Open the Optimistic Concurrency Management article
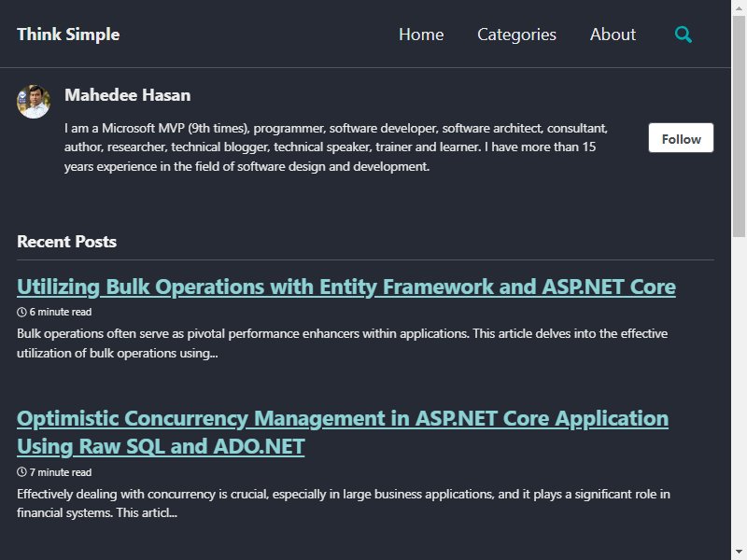The width and height of the screenshot is (747, 560). click(x=343, y=432)
